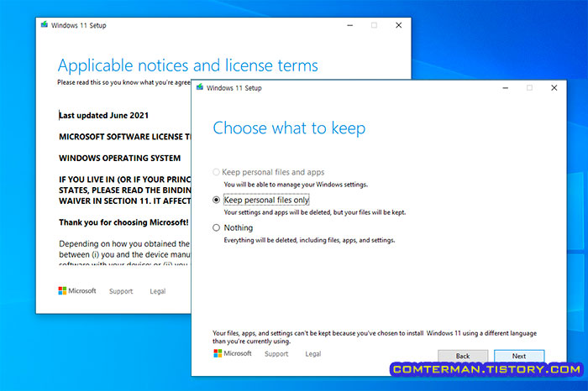Choose the Nothing radio option

[216, 227]
